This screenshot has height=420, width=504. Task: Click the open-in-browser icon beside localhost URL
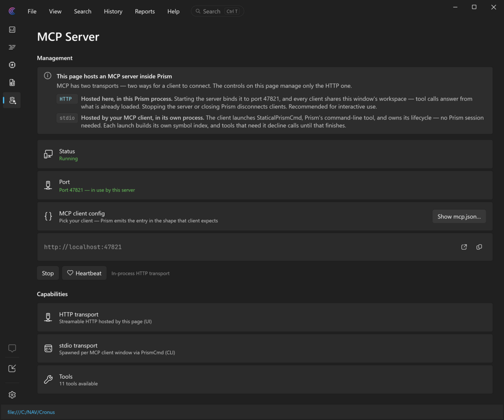tap(464, 247)
